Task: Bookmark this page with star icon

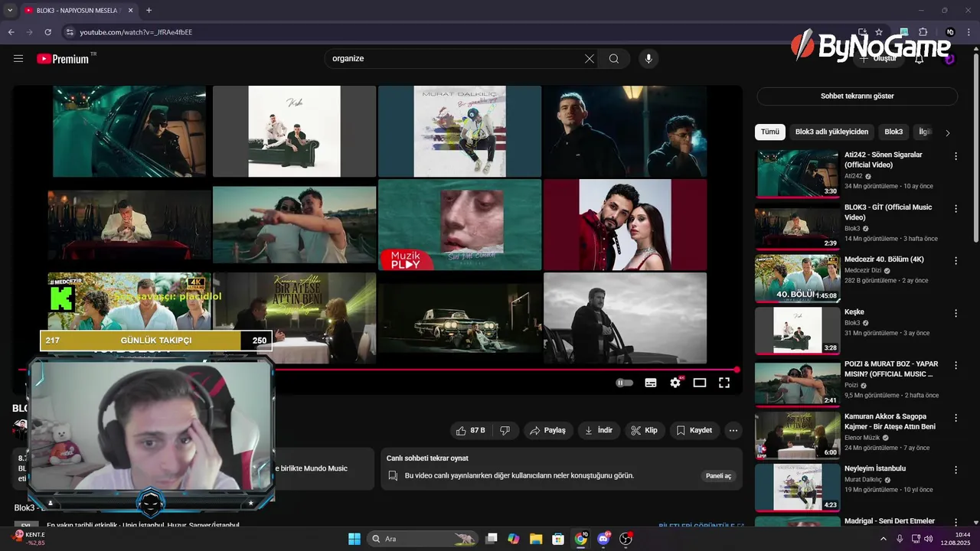Action: tap(879, 32)
